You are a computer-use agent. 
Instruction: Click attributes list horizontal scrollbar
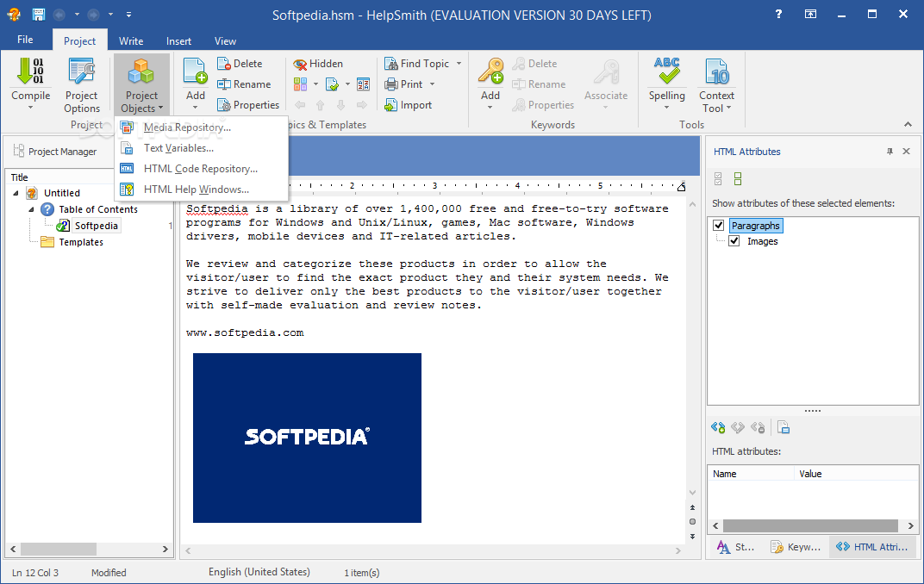810,525
